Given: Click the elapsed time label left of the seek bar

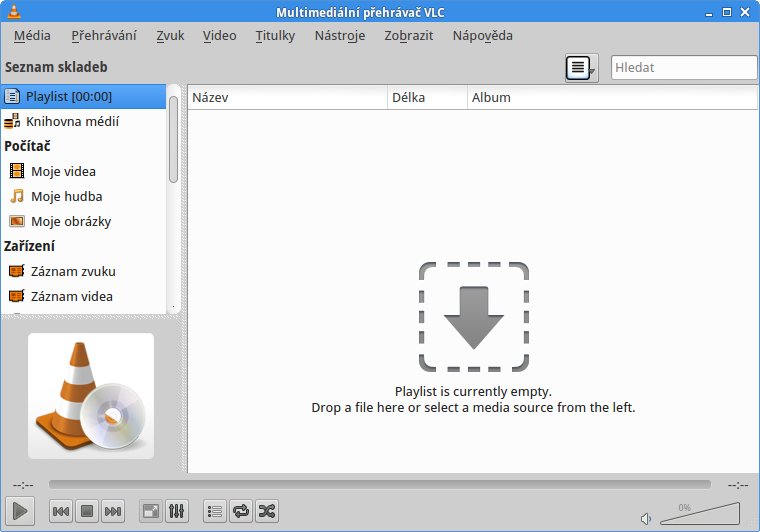Looking at the screenshot, I should pos(23,485).
